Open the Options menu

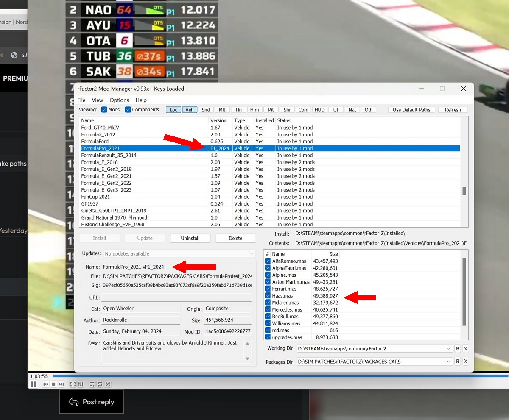pos(119,100)
